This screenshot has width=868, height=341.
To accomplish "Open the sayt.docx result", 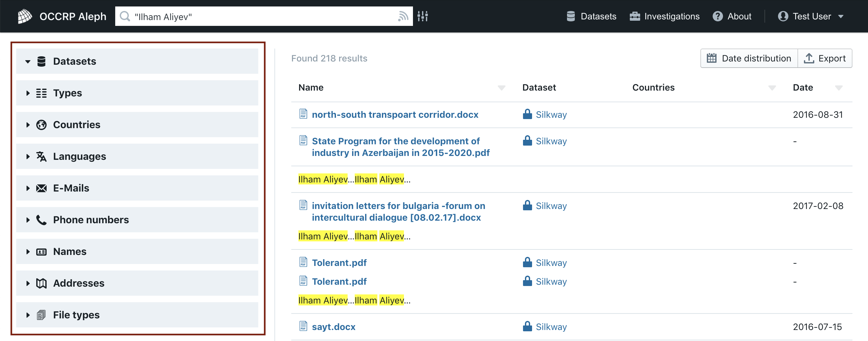I will click(334, 326).
